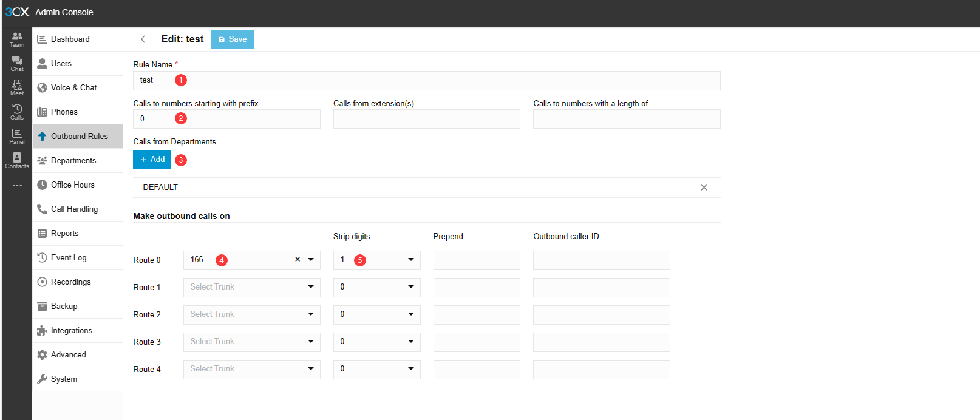This screenshot has width=980, height=420.
Task: Open the Route 4 Select Trunk dropdown
Action: coord(252,369)
